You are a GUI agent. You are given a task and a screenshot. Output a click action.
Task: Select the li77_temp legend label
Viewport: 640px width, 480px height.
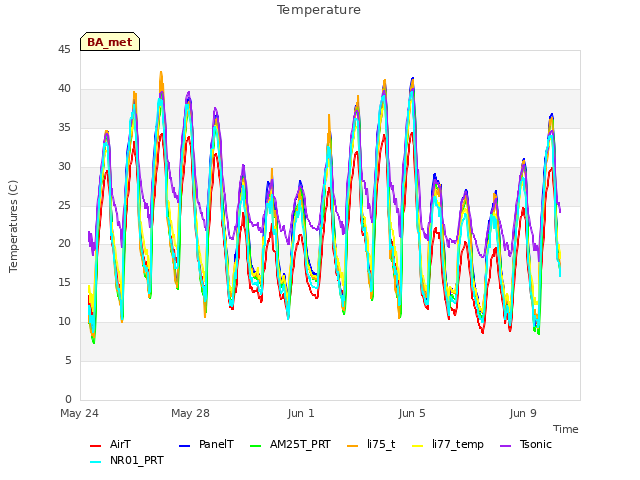(x=458, y=444)
